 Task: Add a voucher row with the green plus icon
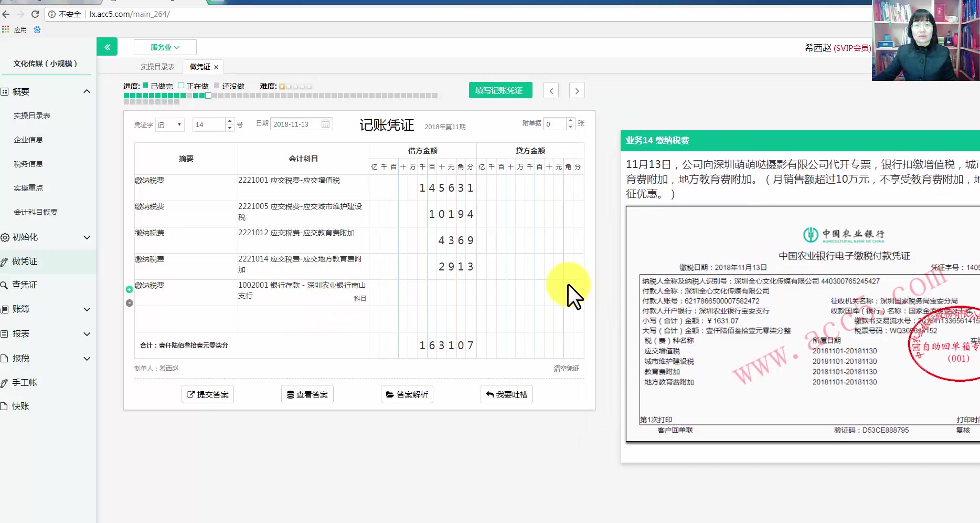pyautogui.click(x=129, y=289)
